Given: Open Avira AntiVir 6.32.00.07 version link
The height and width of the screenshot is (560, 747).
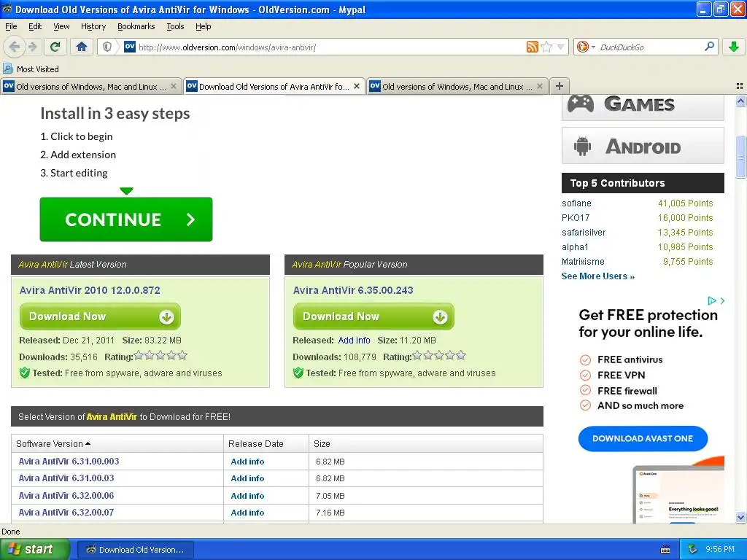Looking at the screenshot, I should pyautogui.click(x=66, y=512).
